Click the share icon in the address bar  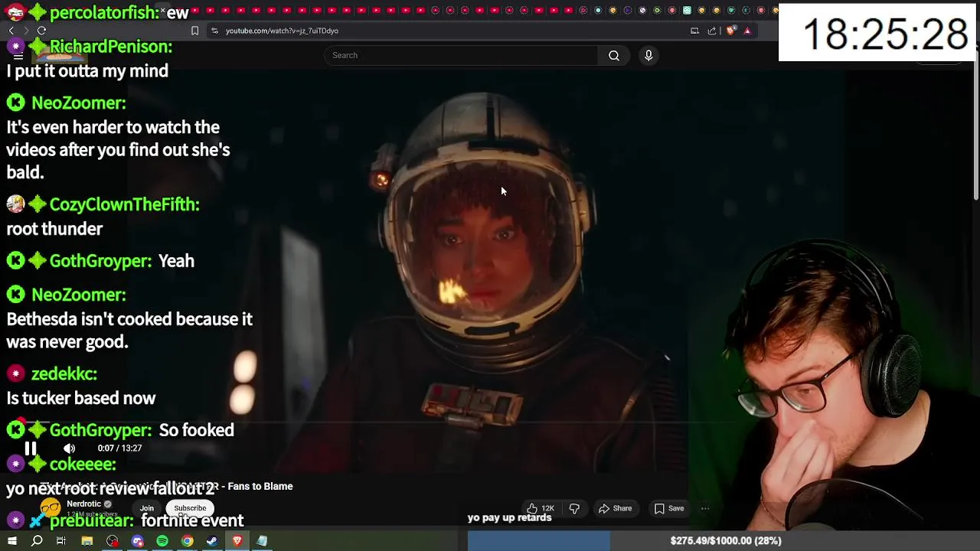coord(712,31)
